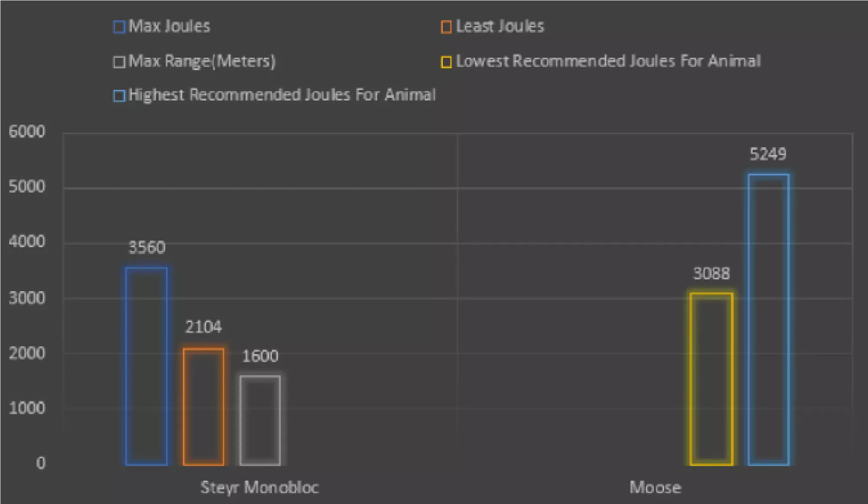Select Highest Recommended Joules For Animal text
868x504 pixels.
click(282, 95)
